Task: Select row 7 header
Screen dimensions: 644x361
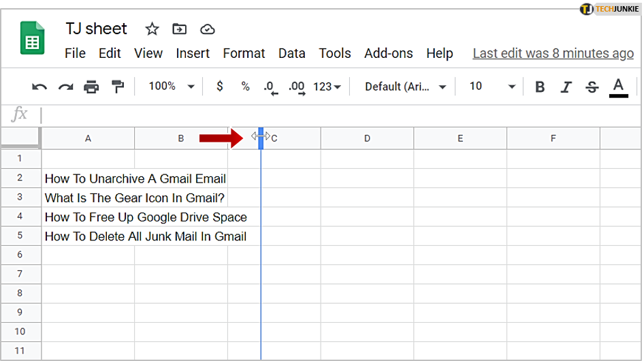Action: pyautogui.click(x=20, y=274)
